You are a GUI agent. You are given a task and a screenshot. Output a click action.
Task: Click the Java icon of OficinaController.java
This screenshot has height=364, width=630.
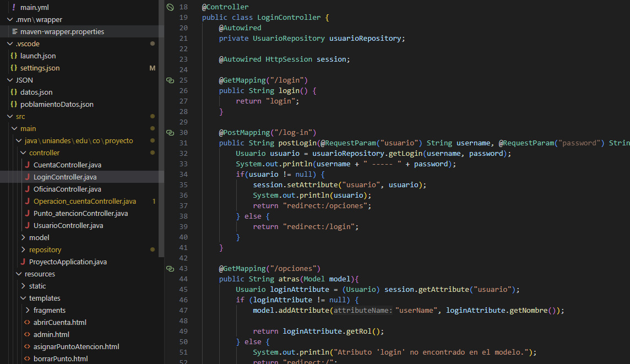pos(28,189)
